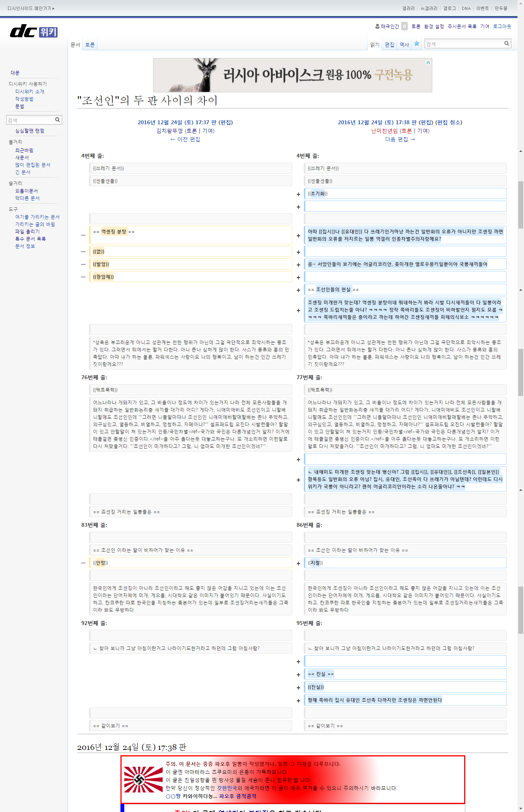Go to ← 이전 편집
524x812 pixels.
[x=185, y=139]
